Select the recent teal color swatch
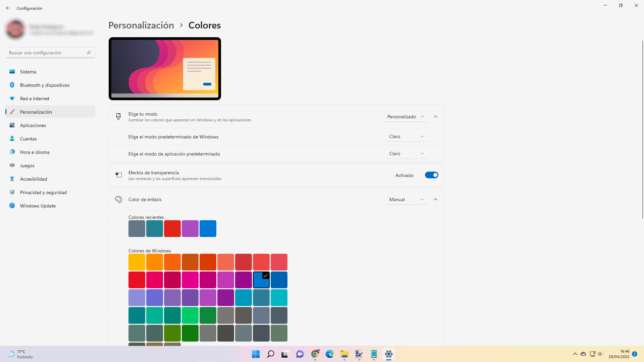 tap(155, 229)
